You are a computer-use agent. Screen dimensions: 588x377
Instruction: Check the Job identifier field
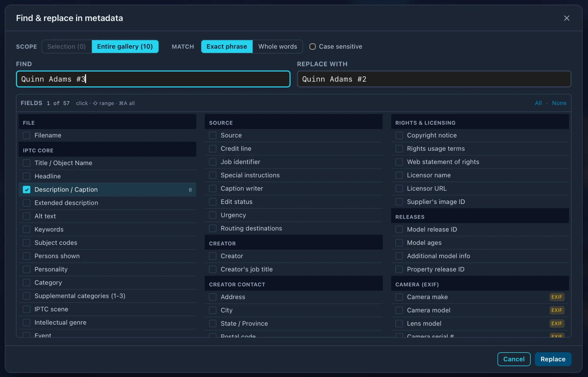click(x=213, y=162)
